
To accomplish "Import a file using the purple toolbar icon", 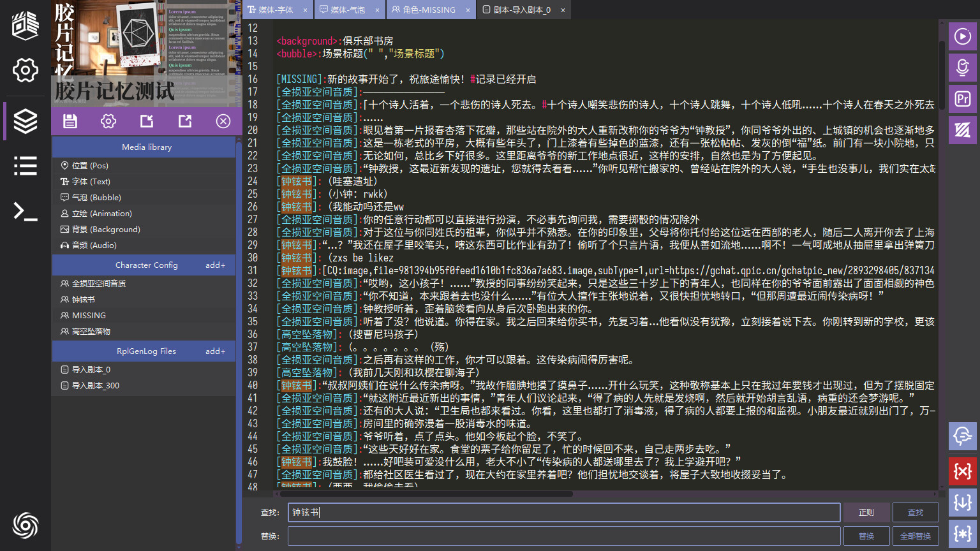I will (146, 121).
